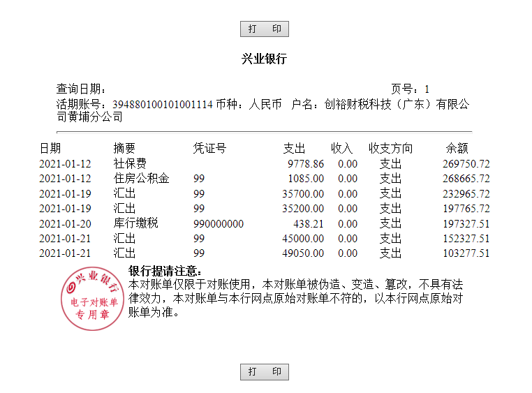The height and width of the screenshot is (393, 532).
Task: Click the balance 197327.51
Action: pyautogui.click(x=466, y=224)
